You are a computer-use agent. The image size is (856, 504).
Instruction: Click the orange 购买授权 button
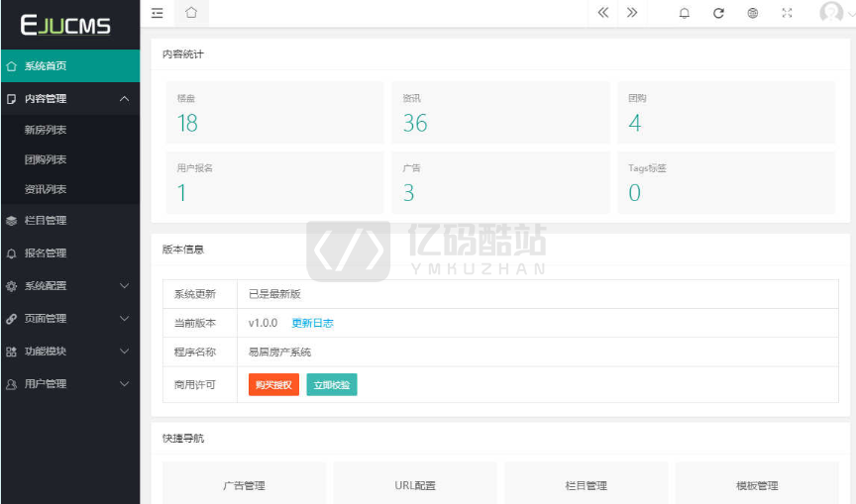[x=273, y=384]
